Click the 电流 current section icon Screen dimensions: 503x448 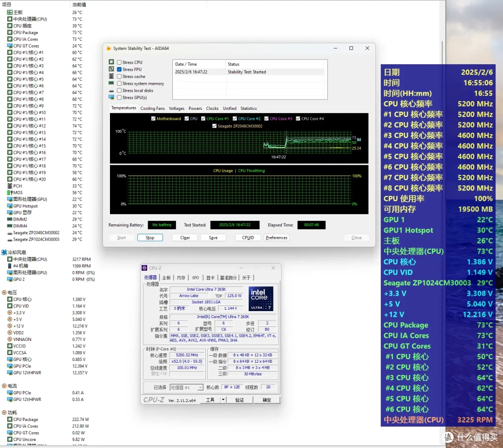tap(4, 386)
